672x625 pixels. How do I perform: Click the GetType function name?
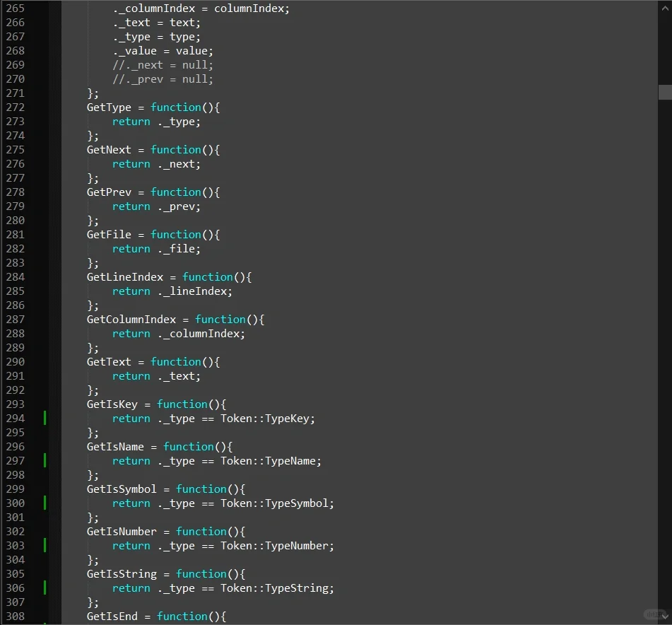point(109,107)
